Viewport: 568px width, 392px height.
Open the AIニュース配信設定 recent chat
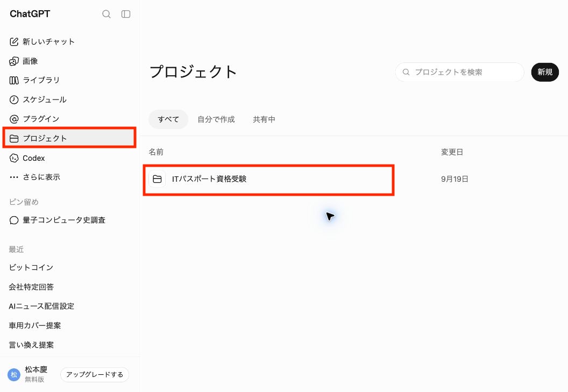coord(41,306)
